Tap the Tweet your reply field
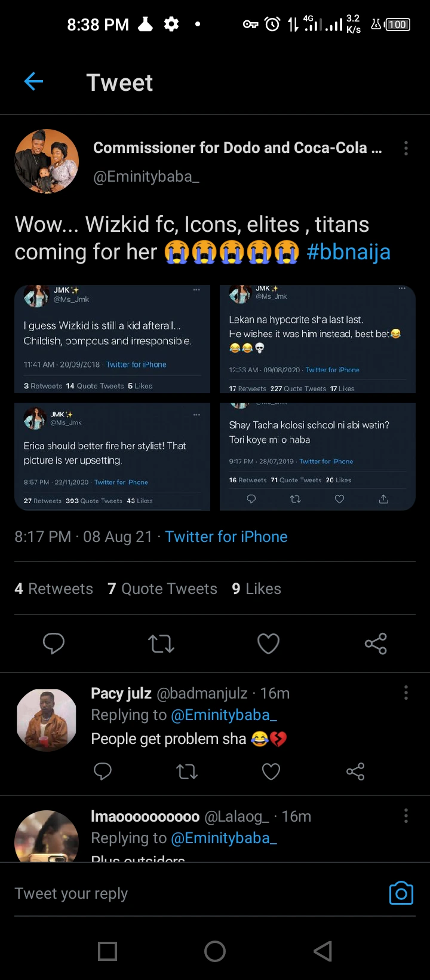 pyautogui.click(x=179, y=893)
